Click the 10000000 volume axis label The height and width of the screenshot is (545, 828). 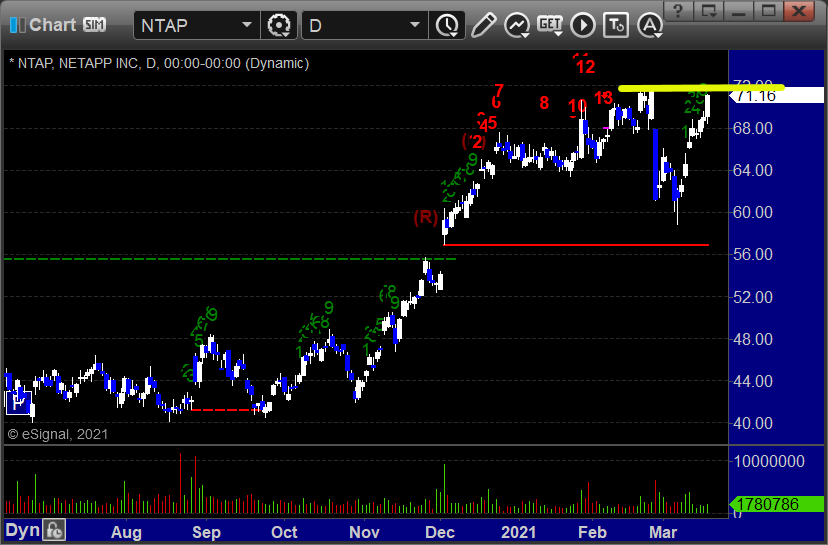pos(769,462)
